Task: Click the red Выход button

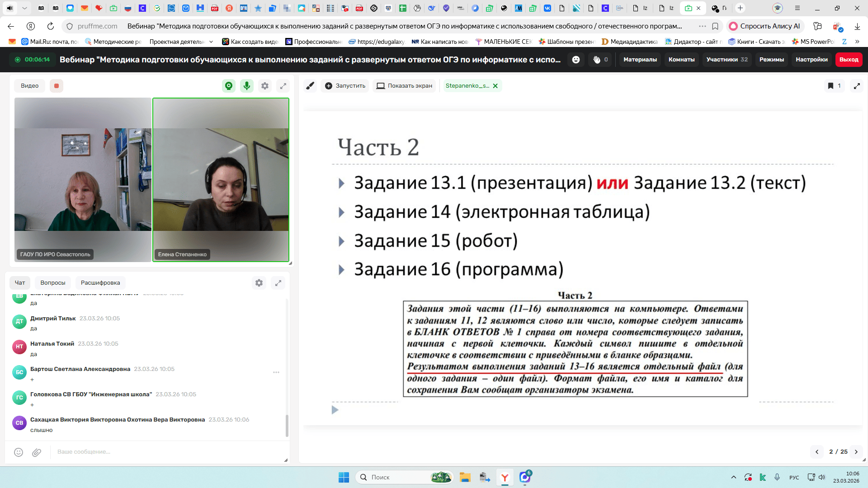Action: [849, 60]
